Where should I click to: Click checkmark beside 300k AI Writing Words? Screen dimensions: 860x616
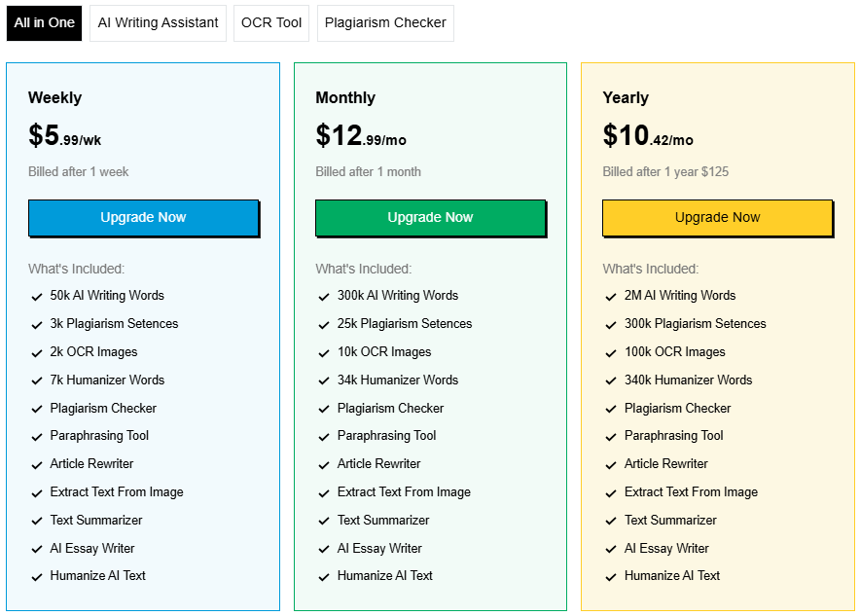pos(324,297)
